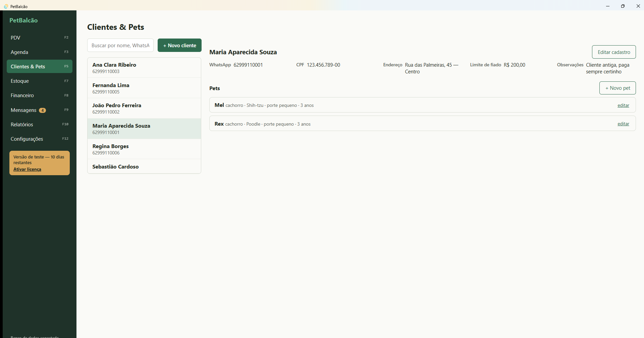This screenshot has height=338, width=644.
Task: Select client Ana Clara Ribeiro
Action: (144, 68)
